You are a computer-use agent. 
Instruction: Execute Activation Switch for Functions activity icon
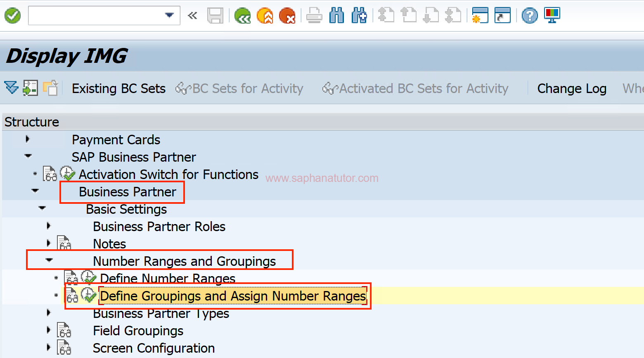point(67,174)
